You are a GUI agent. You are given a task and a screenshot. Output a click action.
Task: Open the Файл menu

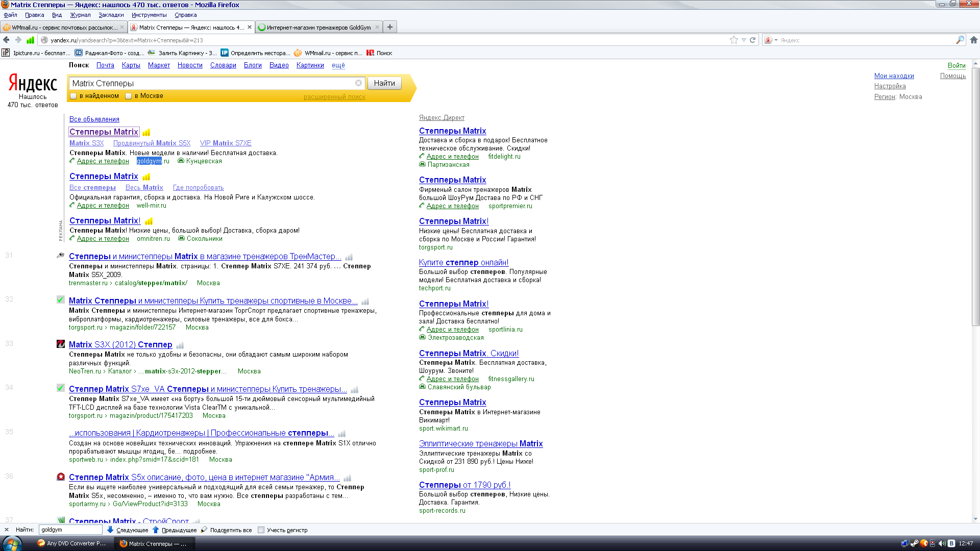(10, 15)
